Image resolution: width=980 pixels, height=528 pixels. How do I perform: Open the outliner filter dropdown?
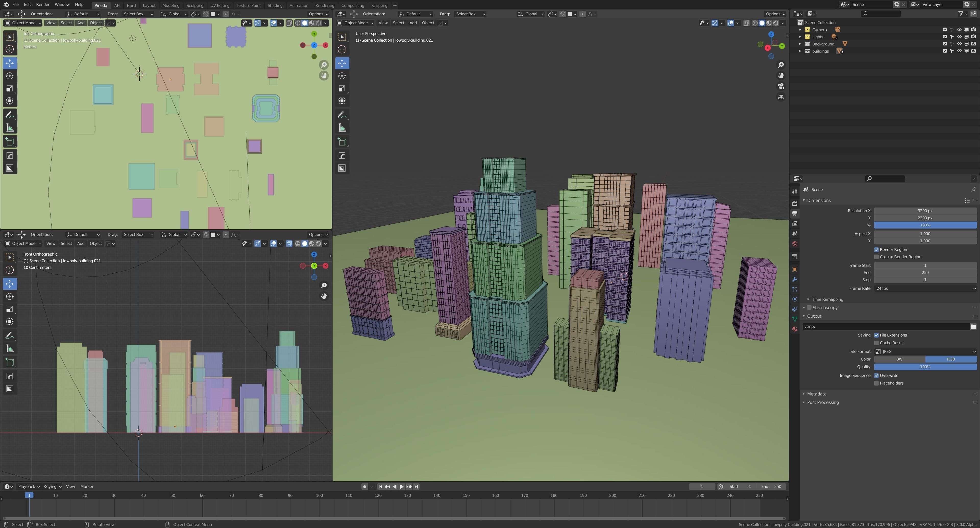963,14
